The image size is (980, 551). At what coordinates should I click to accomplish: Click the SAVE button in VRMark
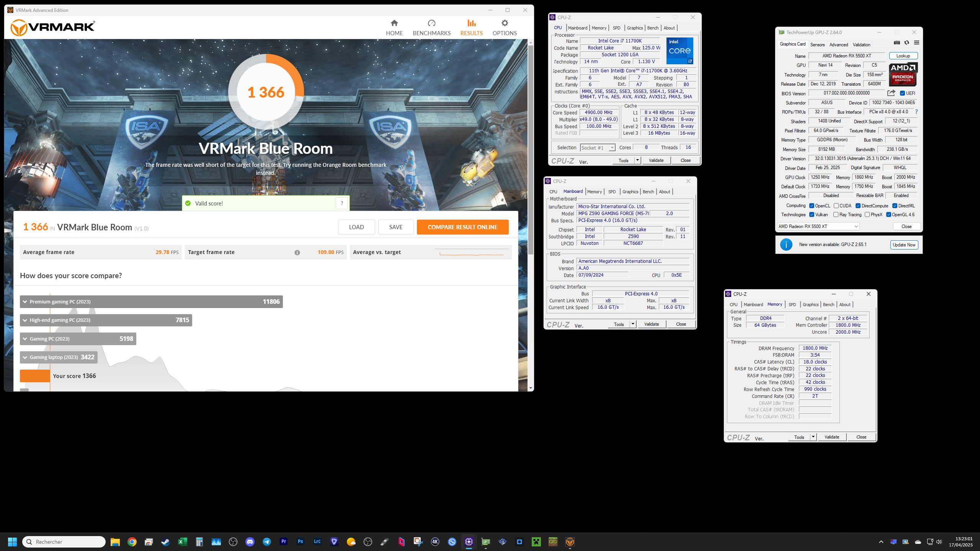point(396,227)
